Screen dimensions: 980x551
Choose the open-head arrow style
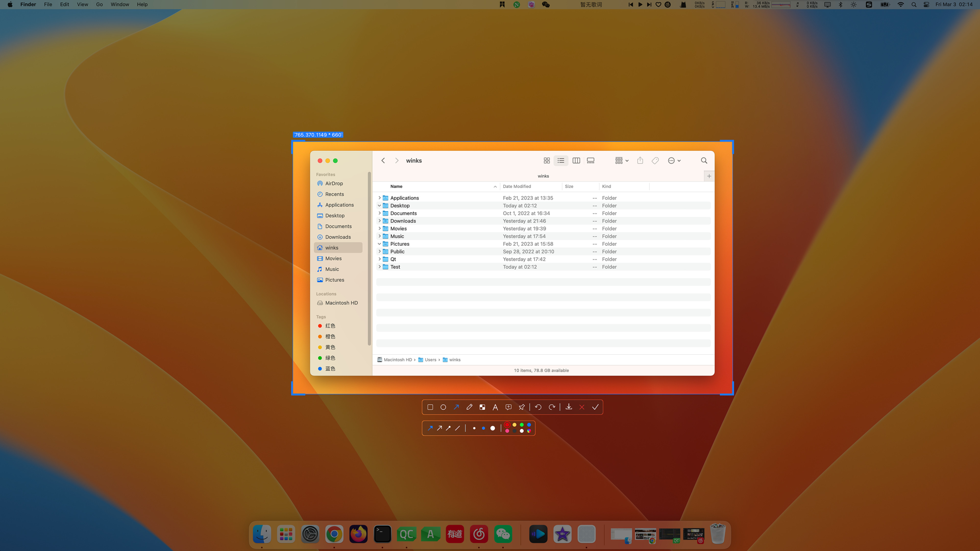pos(439,428)
